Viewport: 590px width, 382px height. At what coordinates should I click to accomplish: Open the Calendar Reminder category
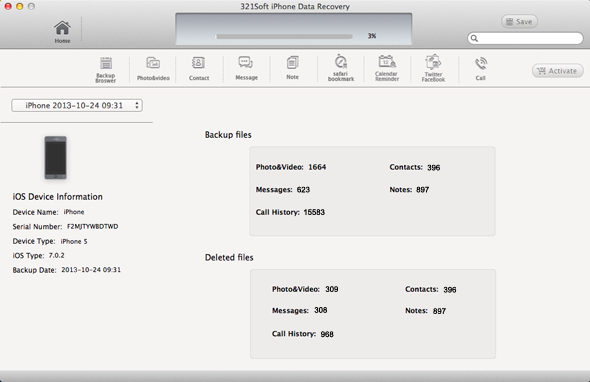tap(387, 68)
